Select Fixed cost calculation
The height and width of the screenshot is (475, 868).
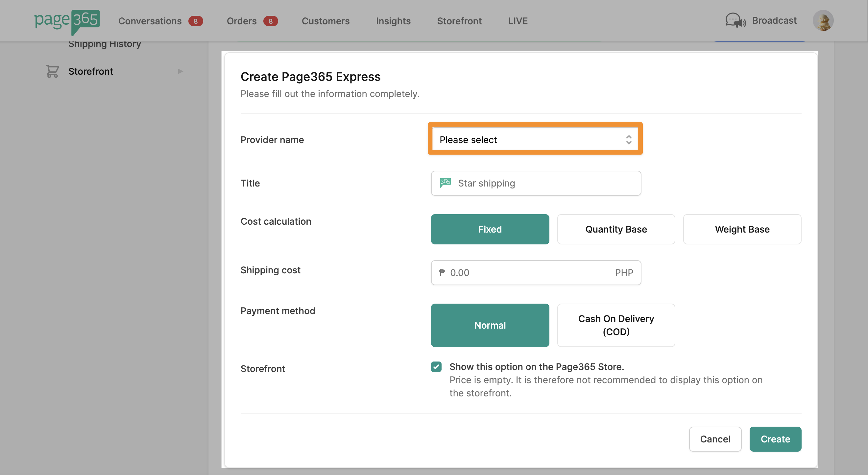click(490, 229)
